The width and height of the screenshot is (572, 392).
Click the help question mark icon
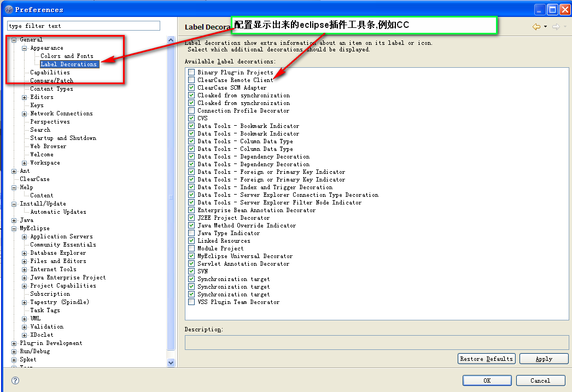[15, 381]
